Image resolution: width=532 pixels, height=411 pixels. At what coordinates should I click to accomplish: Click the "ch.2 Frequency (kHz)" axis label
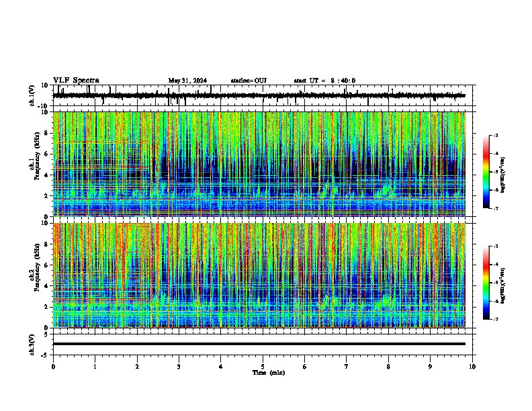pos(35,267)
